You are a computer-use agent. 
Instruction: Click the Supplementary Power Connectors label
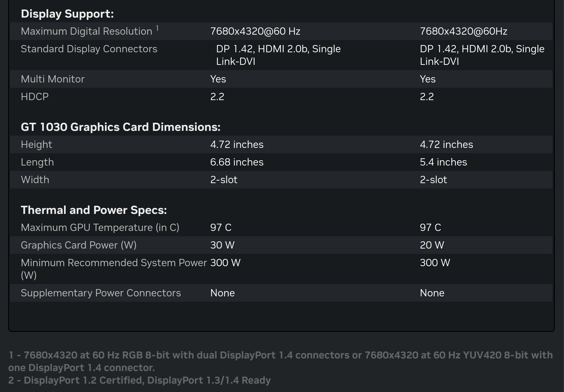(101, 293)
